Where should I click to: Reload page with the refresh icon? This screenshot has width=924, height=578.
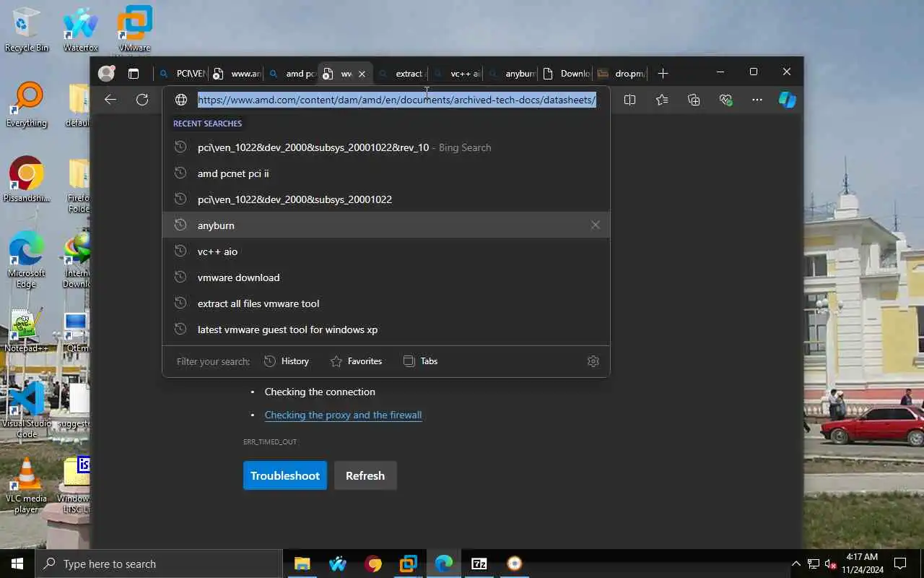[x=142, y=100]
